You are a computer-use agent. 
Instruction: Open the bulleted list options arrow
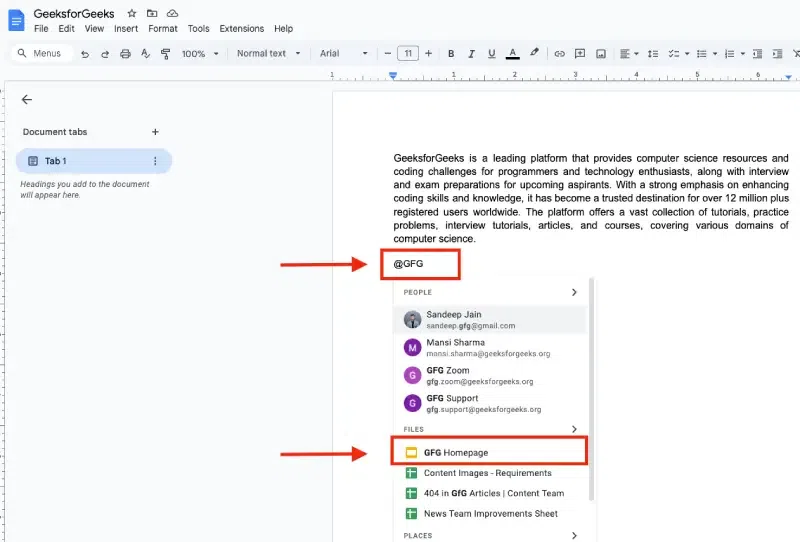715,54
